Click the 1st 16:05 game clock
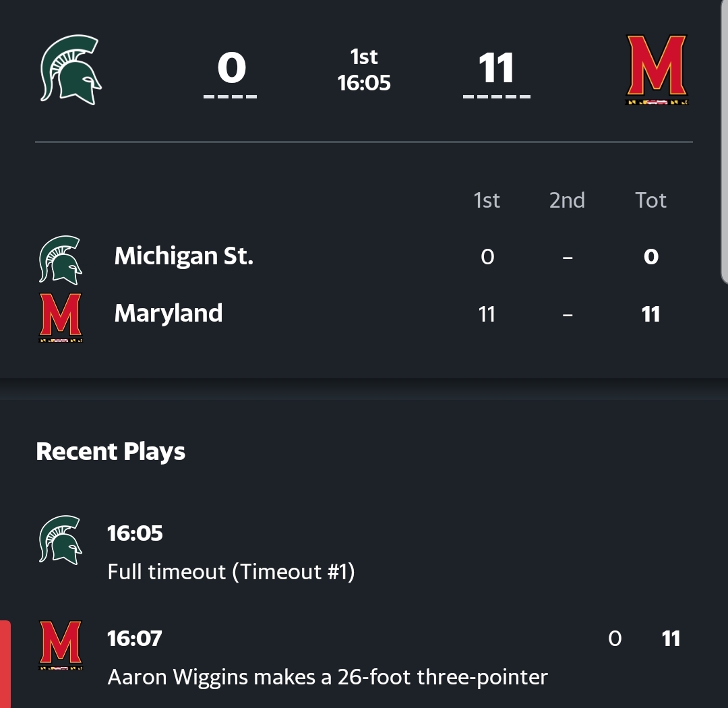Viewport: 728px width, 708px height. coord(364,71)
